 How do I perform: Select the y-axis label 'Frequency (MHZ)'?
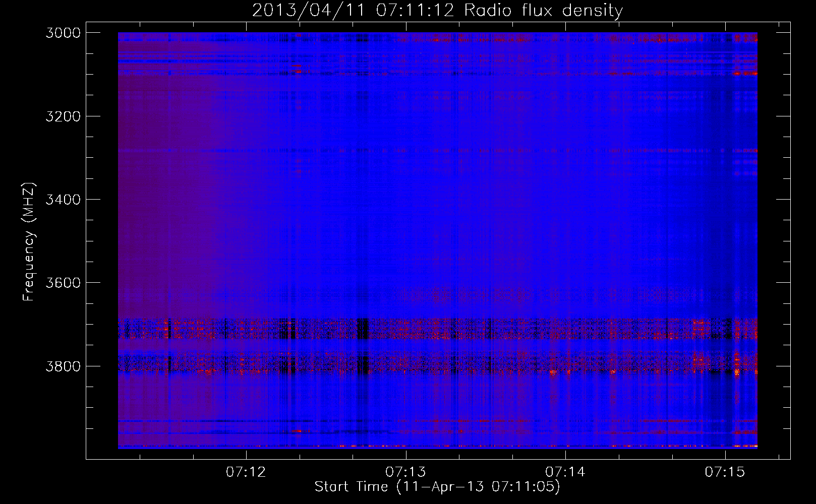tap(28, 242)
